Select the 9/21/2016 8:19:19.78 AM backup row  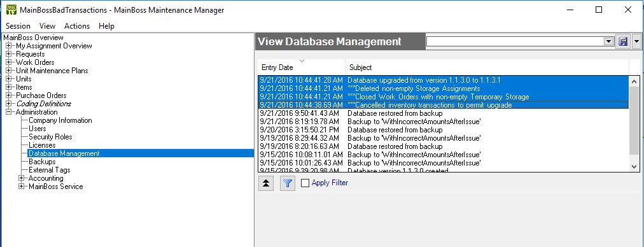(443, 121)
